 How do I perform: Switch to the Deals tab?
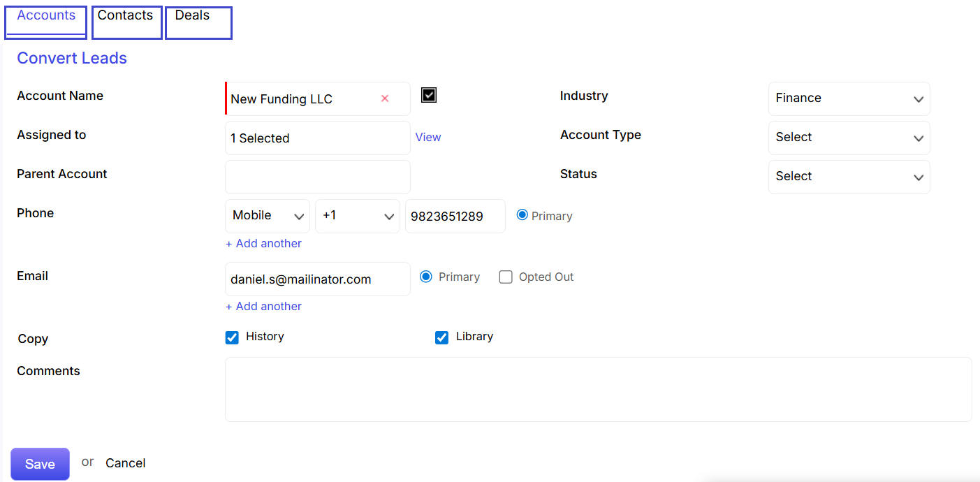coord(198,22)
